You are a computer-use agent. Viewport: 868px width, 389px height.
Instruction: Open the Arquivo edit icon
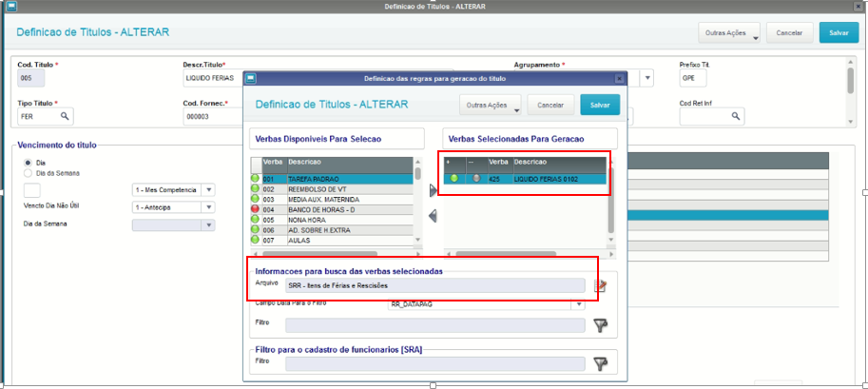coord(600,286)
